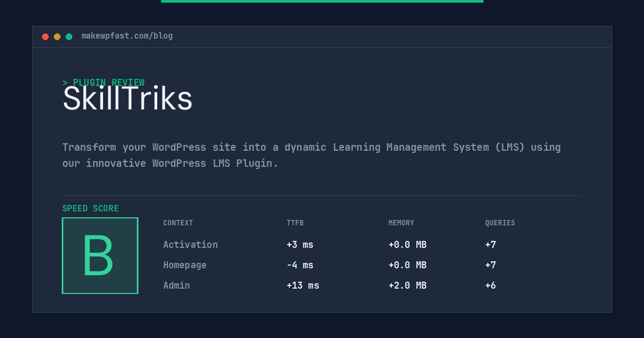Click Admin queries value '+6'

tap(491, 285)
